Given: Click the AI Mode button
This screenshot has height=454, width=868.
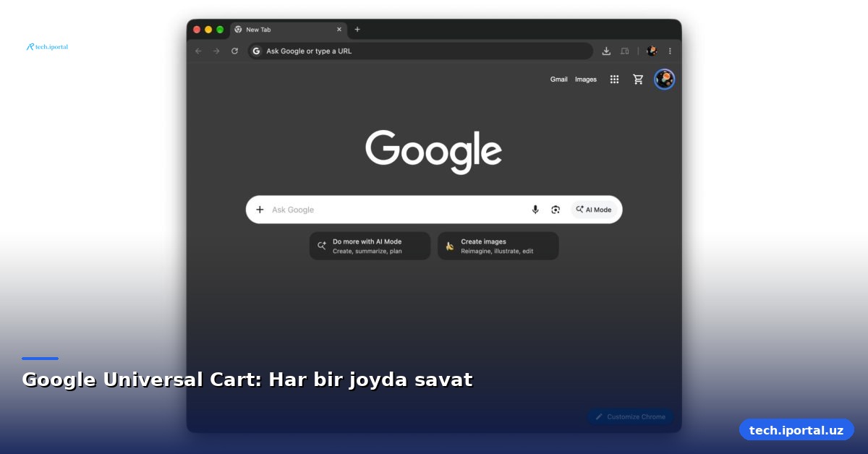Looking at the screenshot, I should (x=594, y=210).
